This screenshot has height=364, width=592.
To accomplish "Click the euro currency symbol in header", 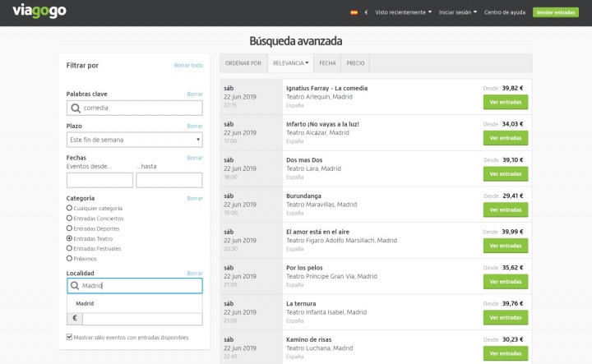I will [365, 12].
